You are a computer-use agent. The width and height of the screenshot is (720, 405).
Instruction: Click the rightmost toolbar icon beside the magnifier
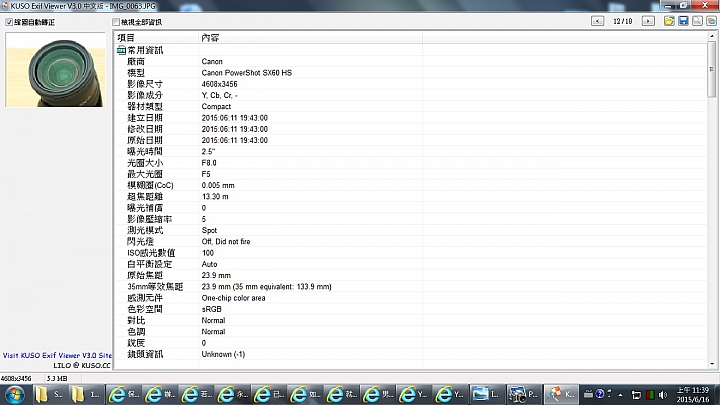[x=711, y=21]
